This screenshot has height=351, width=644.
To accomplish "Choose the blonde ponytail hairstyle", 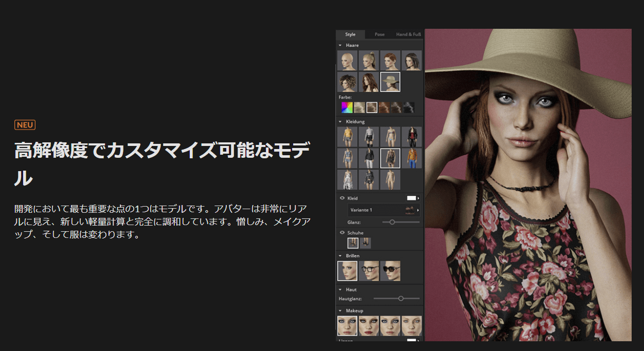I will click(369, 61).
